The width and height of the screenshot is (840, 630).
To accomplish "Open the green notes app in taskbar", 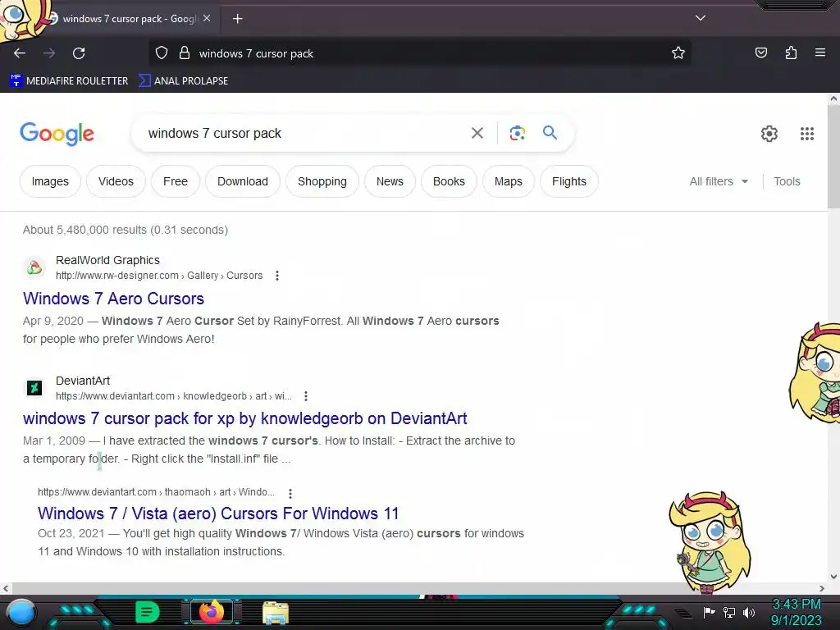I will click(148, 612).
